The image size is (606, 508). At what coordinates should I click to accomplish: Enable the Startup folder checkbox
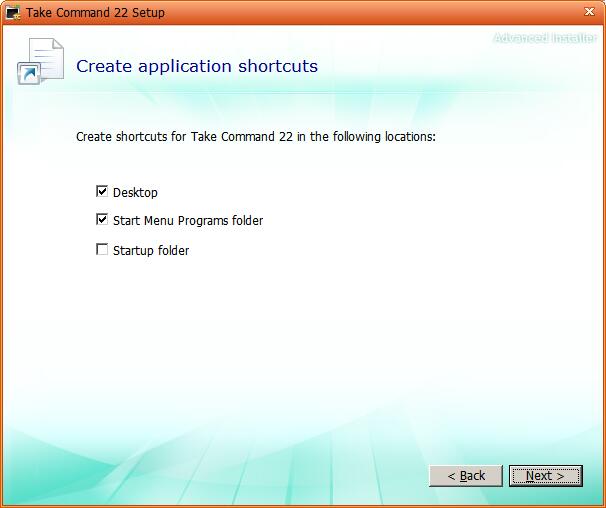click(x=102, y=249)
